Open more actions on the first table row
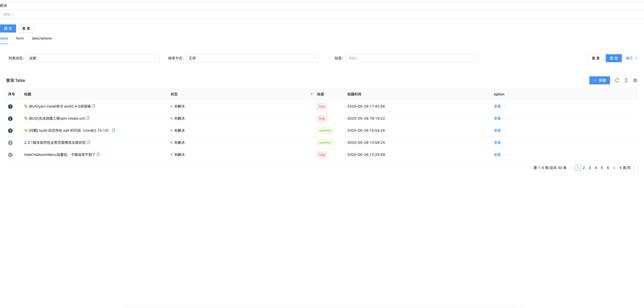The image size is (644, 308). 507,106
